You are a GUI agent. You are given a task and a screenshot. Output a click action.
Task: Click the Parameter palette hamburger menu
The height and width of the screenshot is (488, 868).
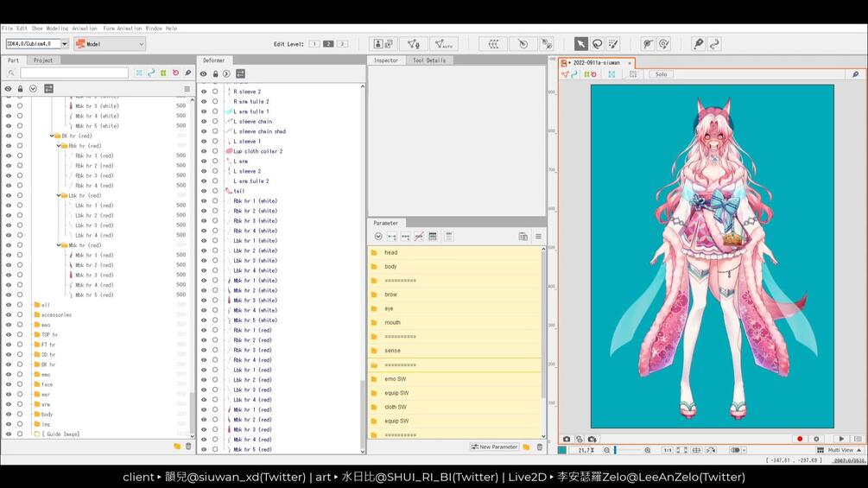[x=538, y=237]
